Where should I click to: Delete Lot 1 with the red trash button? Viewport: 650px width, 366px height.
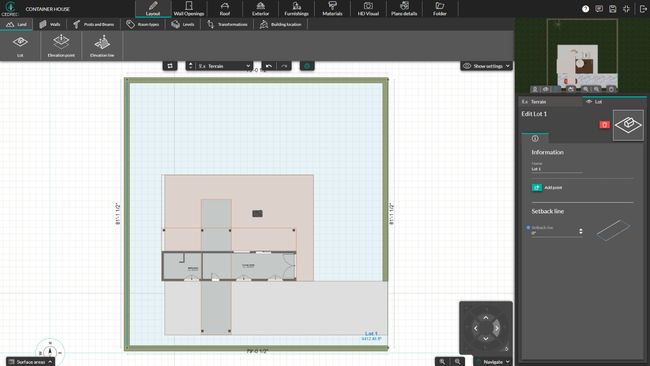[604, 124]
